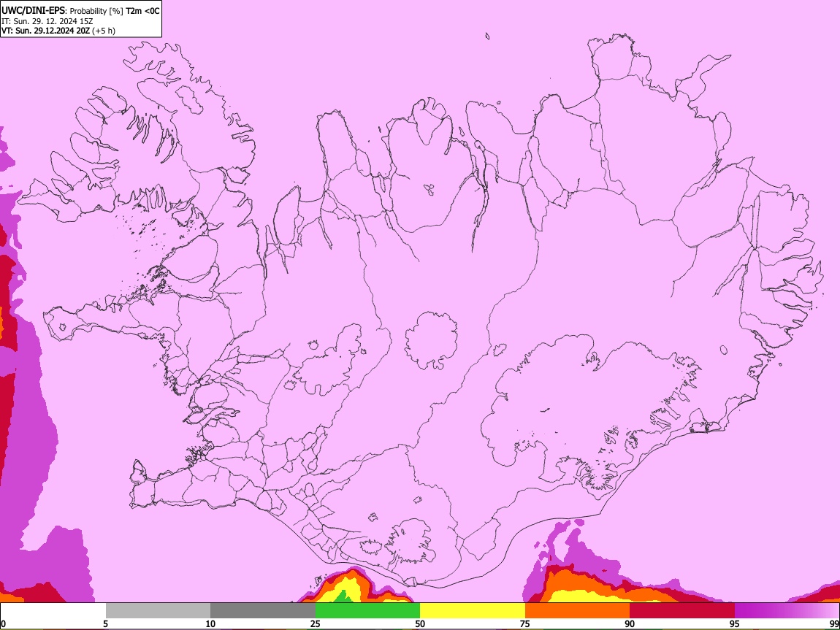Click the initial time line 'IT: Sun. 29. 12. 2024 15Z'
The width and height of the screenshot is (840, 630).
tap(47, 21)
